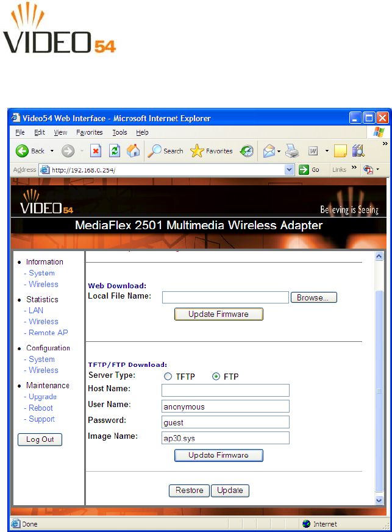
Task: Open the Reboot maintenance link
Action: [41, 408]
